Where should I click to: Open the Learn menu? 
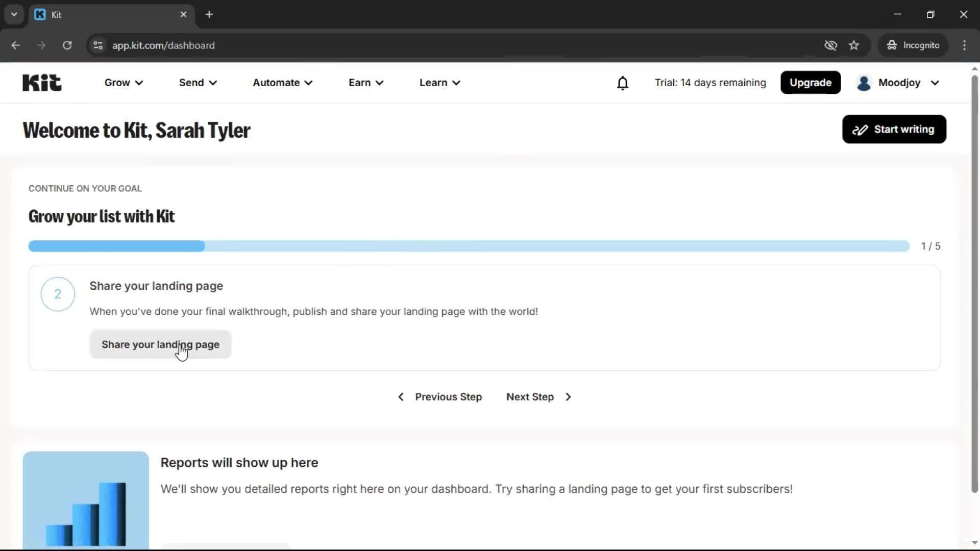[x=439, y=82]
